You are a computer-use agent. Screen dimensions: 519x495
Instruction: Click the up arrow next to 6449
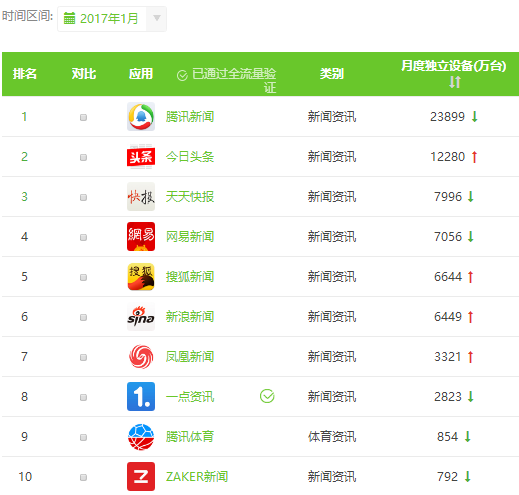point(470,317)
